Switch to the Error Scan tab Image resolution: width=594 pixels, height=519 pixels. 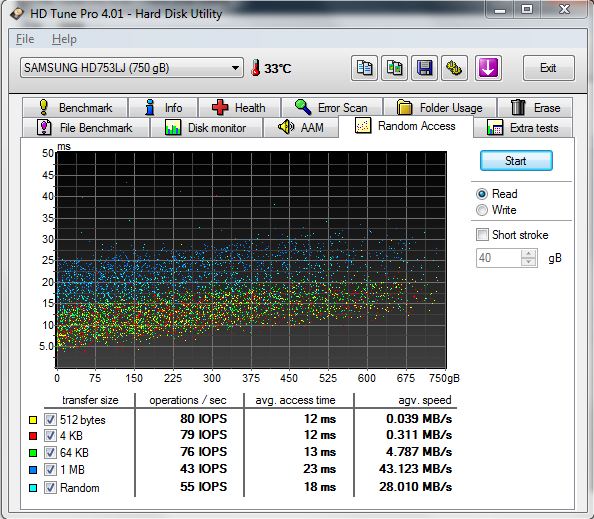(332, 108)
